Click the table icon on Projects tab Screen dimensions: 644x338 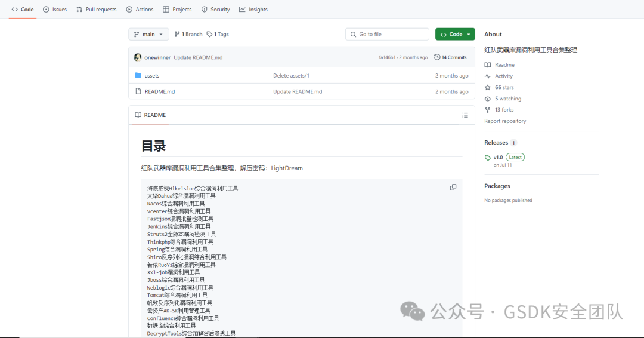click(x=166, y=10)
